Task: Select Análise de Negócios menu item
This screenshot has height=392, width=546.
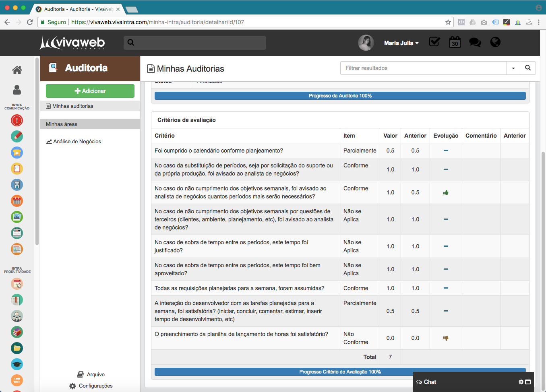Action: point(77,142)
